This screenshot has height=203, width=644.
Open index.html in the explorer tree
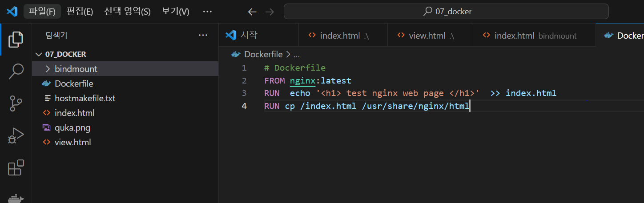click(x=125, y=113)
